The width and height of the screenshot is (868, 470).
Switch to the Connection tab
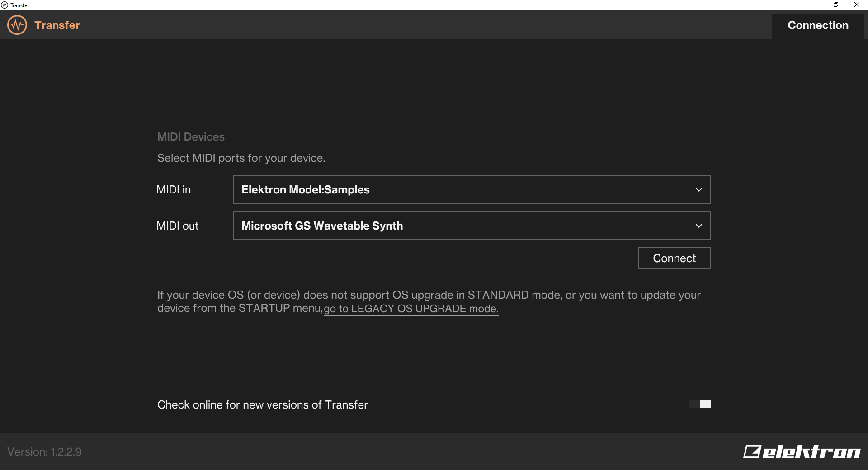pos(818,25)
